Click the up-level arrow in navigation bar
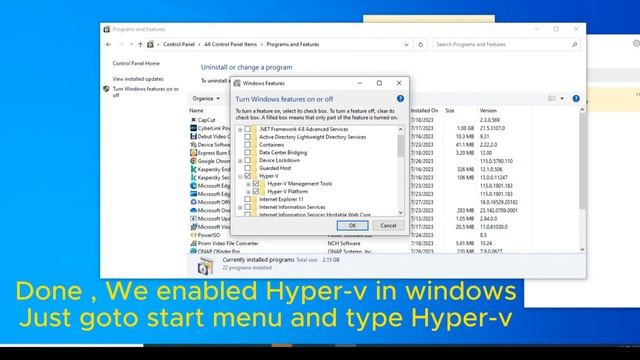 (140, 44)
